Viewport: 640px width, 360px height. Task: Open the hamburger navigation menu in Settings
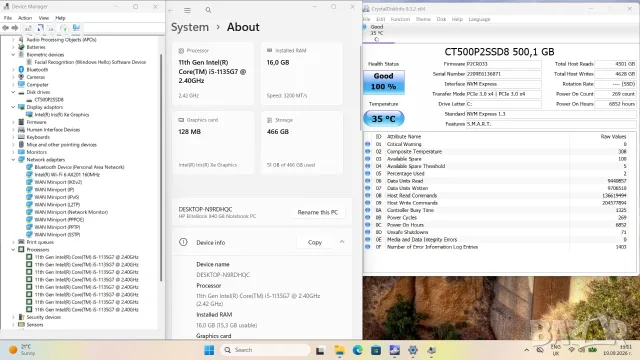click(x=187, y=10)
